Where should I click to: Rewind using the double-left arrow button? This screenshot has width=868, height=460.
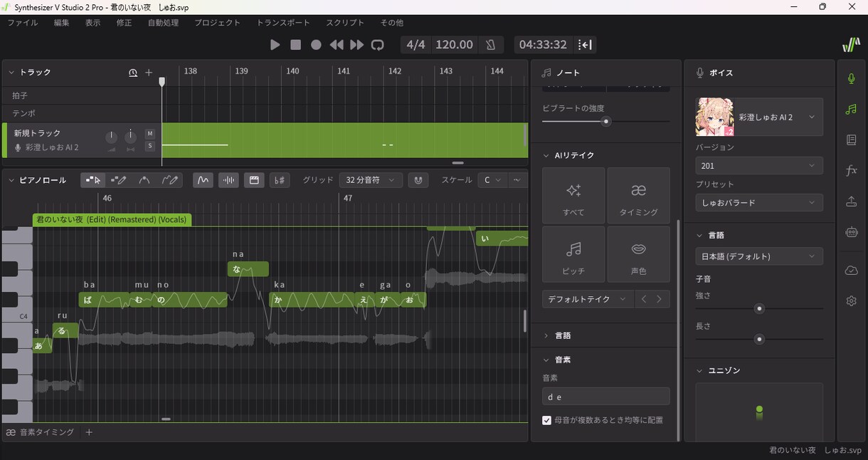pyautogui.click(x=337, y=45)
